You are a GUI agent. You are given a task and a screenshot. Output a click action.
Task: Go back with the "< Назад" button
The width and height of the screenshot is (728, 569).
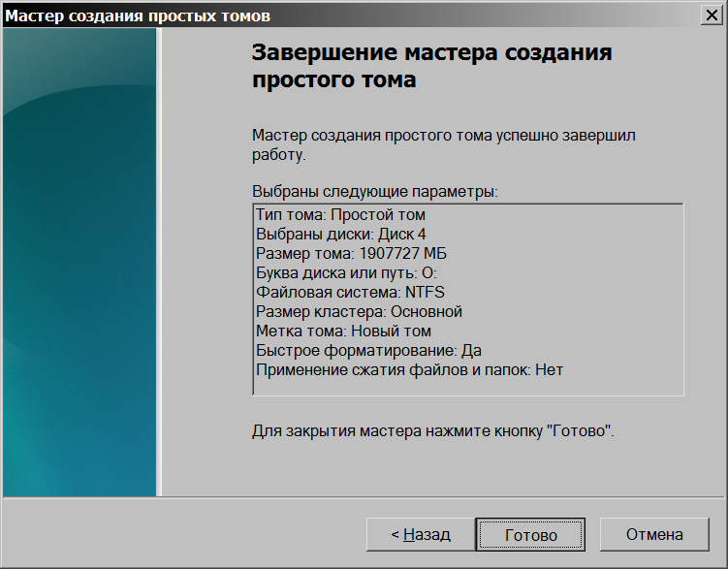click(420, 534)
